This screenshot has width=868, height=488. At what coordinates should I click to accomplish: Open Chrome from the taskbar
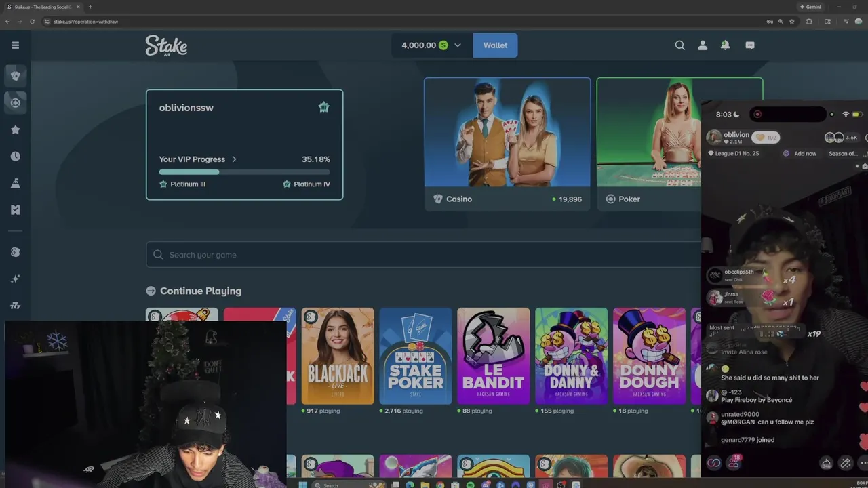(x=441, y=485)
